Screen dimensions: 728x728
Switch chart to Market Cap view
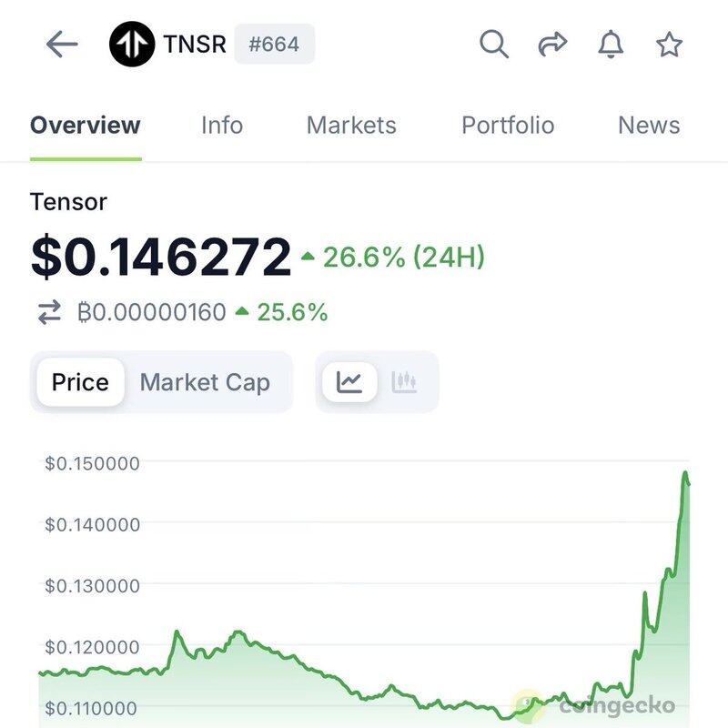205,382
